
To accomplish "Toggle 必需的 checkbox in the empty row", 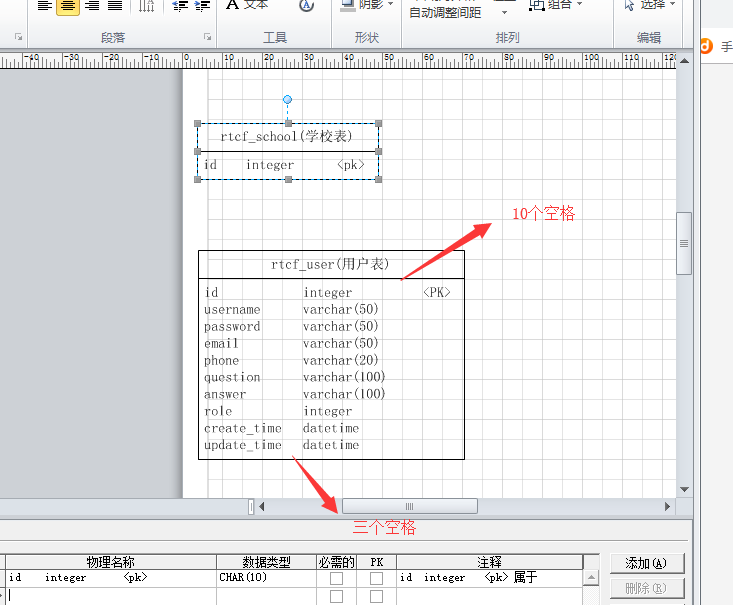I will click(x=336, y=597).
